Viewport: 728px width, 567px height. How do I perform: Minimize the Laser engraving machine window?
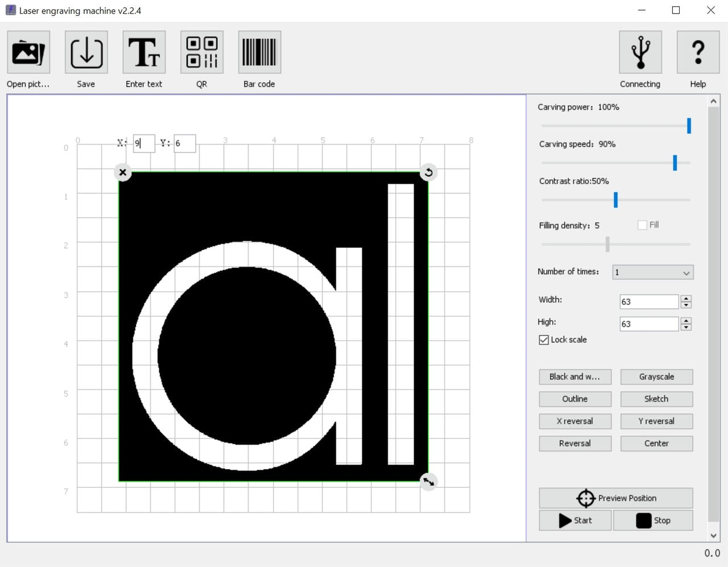pos(642,10)
